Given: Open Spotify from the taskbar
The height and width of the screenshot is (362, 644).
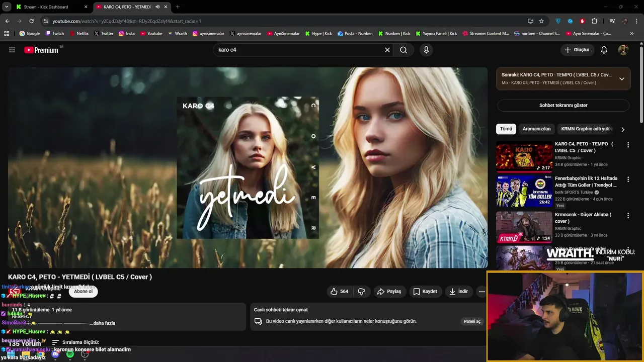Looking at the screenshot, I should click(70, 354).
